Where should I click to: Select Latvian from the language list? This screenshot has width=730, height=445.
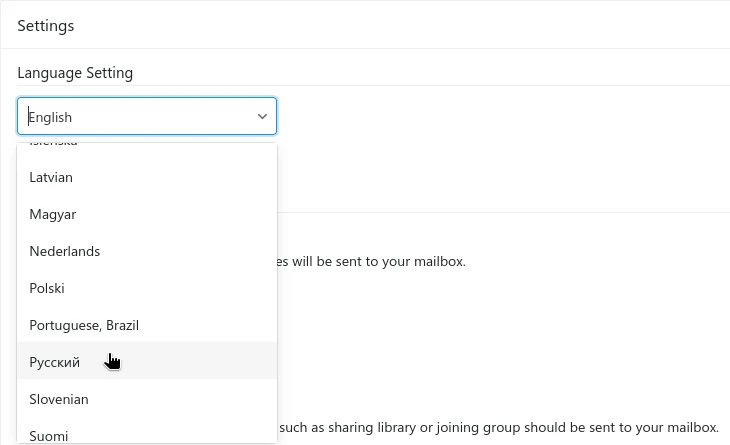point(51,177)
